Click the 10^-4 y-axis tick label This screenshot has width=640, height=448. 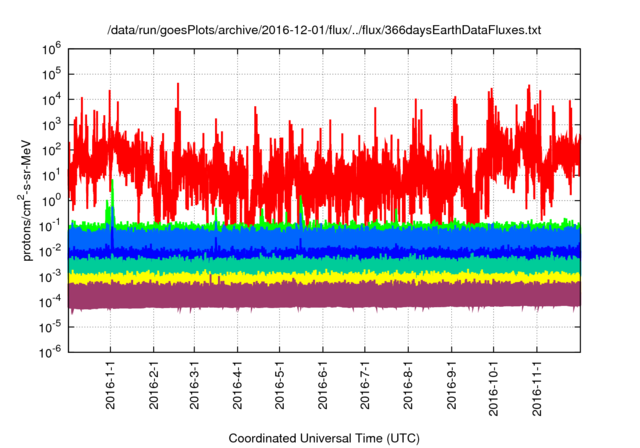50,302
